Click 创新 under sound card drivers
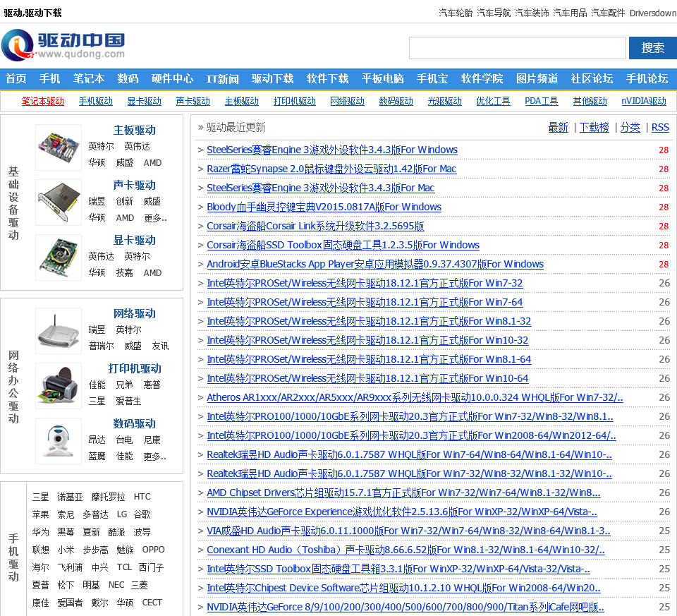This screenshot has height=616, width=677. [124, 201]
